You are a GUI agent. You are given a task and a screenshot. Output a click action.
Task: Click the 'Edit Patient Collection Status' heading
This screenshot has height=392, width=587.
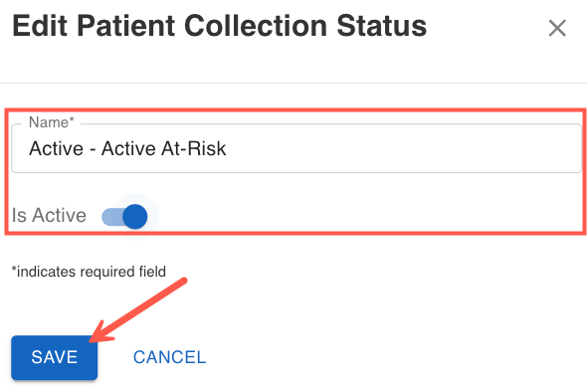(219, 26)
